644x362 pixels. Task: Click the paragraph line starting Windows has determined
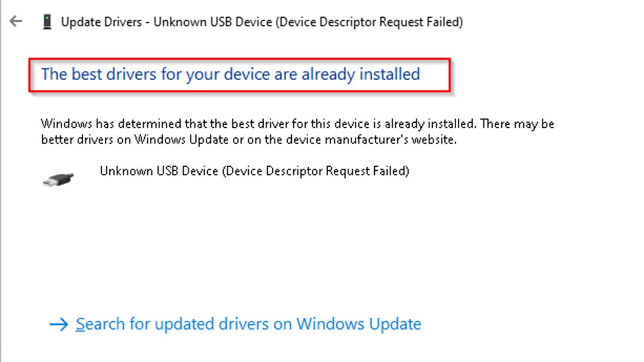[297, 123]
